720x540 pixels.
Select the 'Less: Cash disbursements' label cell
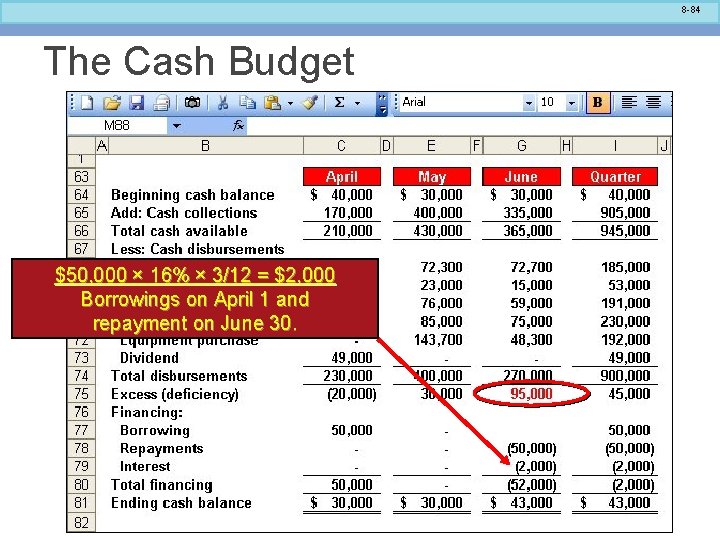click(x=198, y=249)
